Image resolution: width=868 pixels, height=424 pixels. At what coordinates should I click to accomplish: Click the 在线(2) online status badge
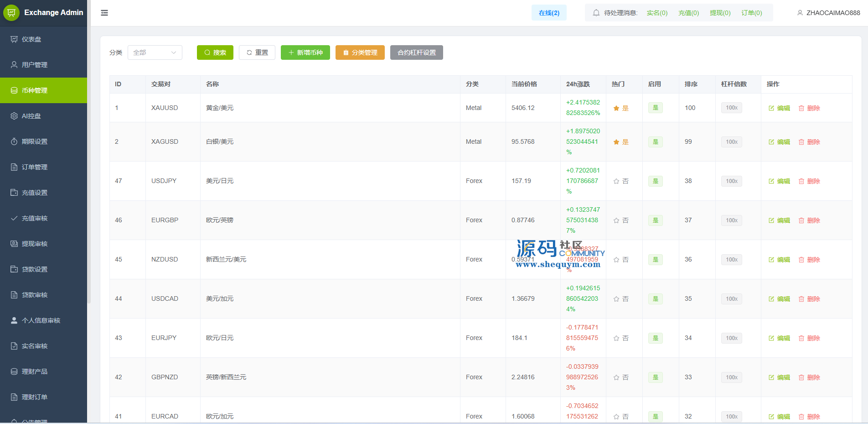point(549,13)
